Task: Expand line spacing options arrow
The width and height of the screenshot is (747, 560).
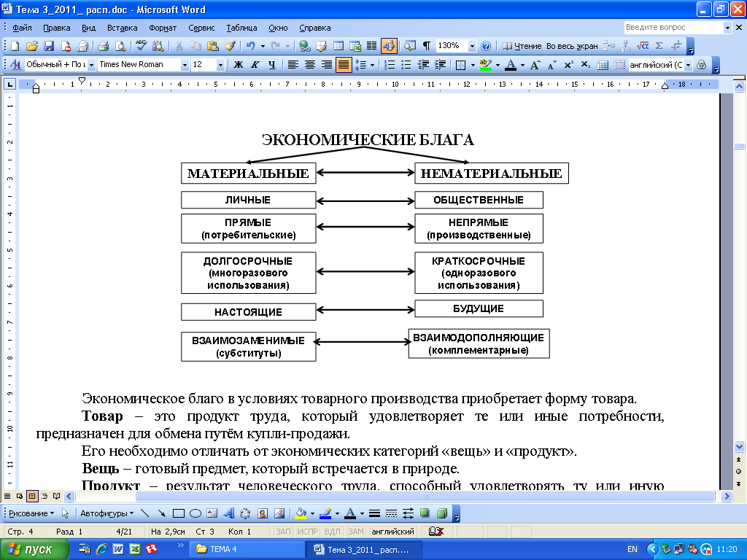Action: pos(372,65)
